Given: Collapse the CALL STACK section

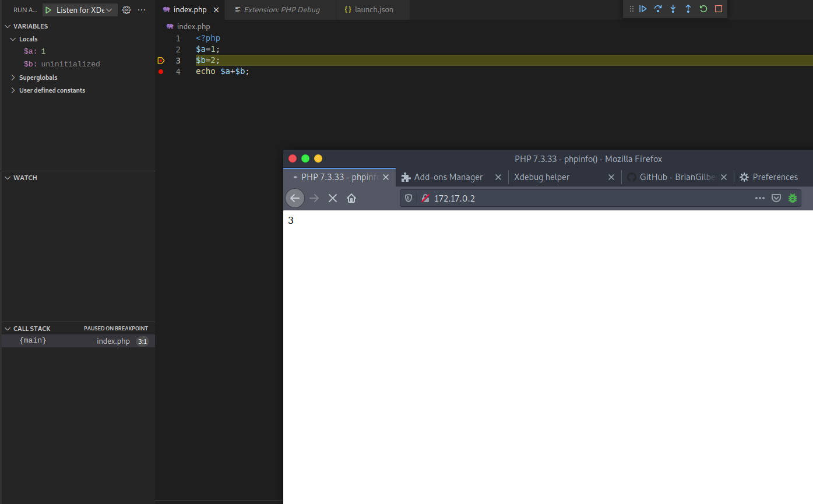Looking at the screenshot, I should click(8, 329).
